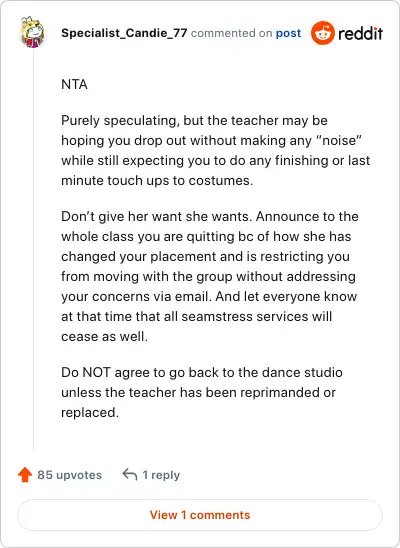Click the "View 1 comments" button
The width and height of the screenshot is (400, 548).
(x=200, y=515)
